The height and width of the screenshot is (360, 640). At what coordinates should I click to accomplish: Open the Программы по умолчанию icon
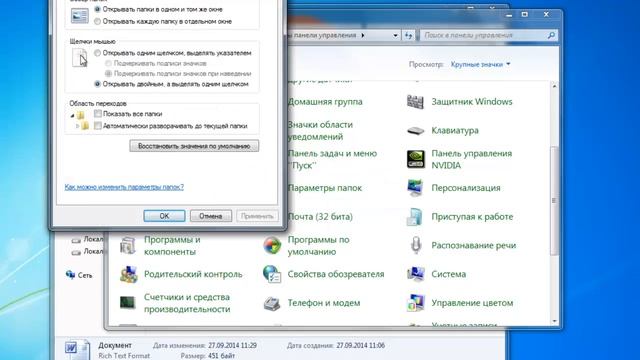[x=272, y=246]
